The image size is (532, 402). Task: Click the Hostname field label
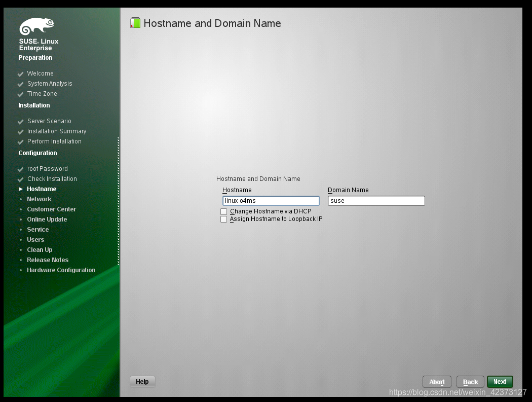[237, 190]
